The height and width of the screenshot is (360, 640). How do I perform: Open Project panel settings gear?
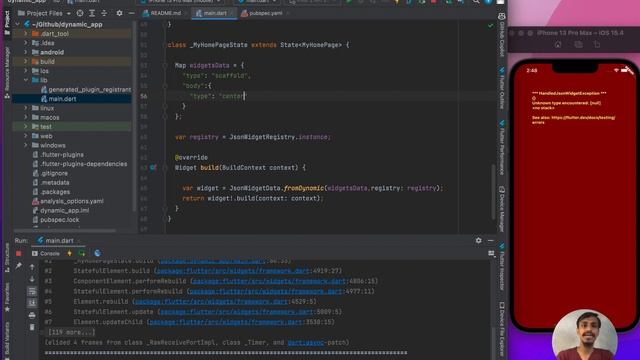[x=119, y=13]
